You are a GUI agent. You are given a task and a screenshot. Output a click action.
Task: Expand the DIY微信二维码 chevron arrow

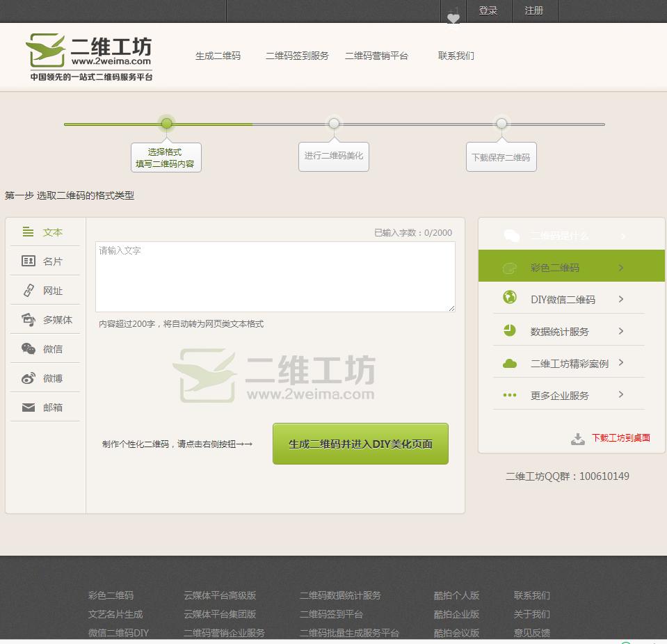(x=621, y=299)
